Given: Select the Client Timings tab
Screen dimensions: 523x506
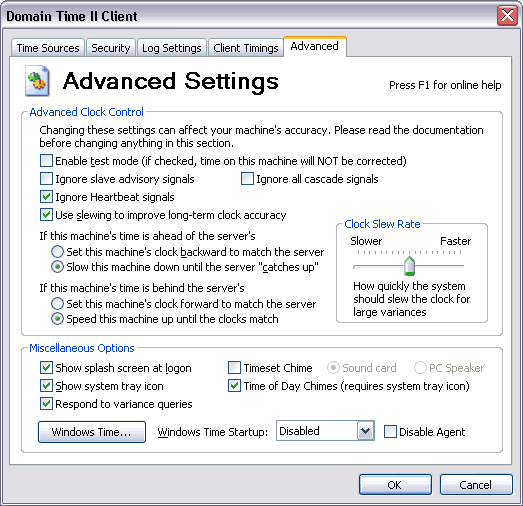Looking at the screenshot, I should 245,48.
